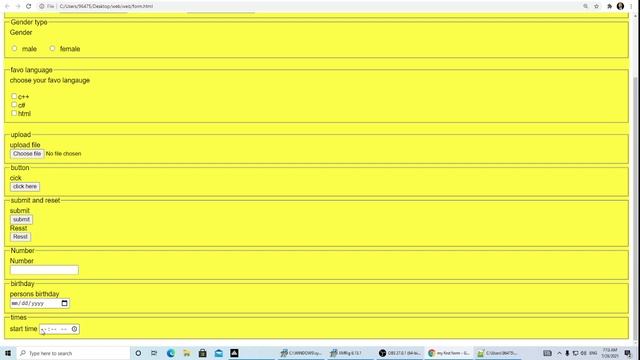Open the extensions puzzle icon
Image resolution: width=640 pixels, height=360 pixels.
point(609,6)
